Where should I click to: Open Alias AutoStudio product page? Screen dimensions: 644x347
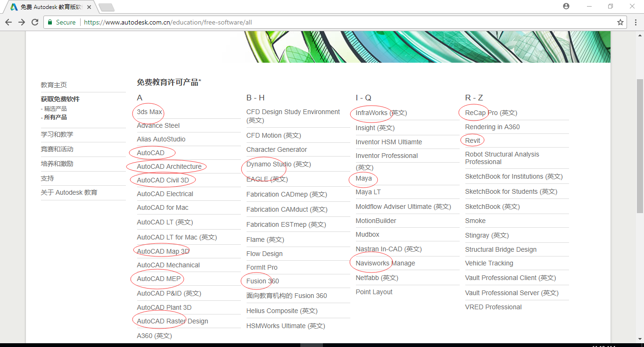[161, 139]
